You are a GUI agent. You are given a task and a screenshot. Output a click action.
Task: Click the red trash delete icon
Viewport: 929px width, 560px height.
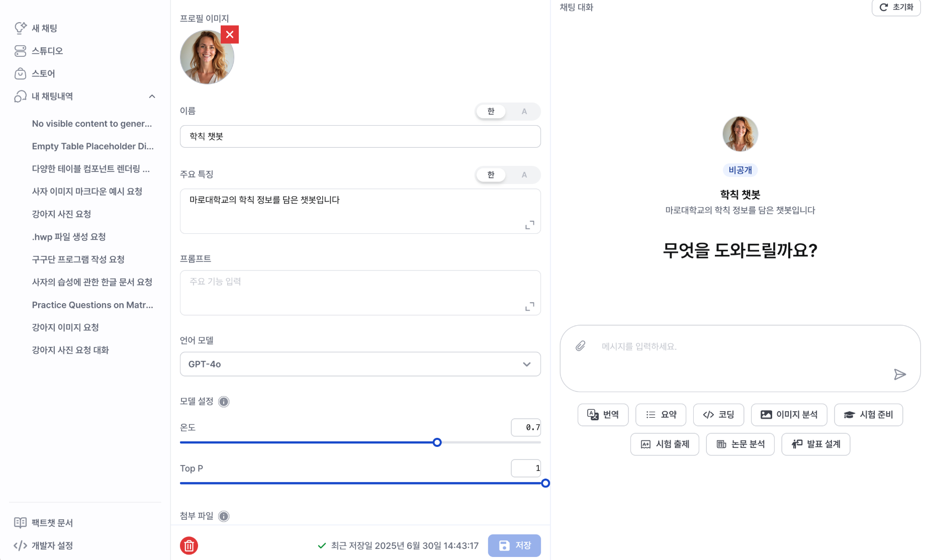point(189,545)
